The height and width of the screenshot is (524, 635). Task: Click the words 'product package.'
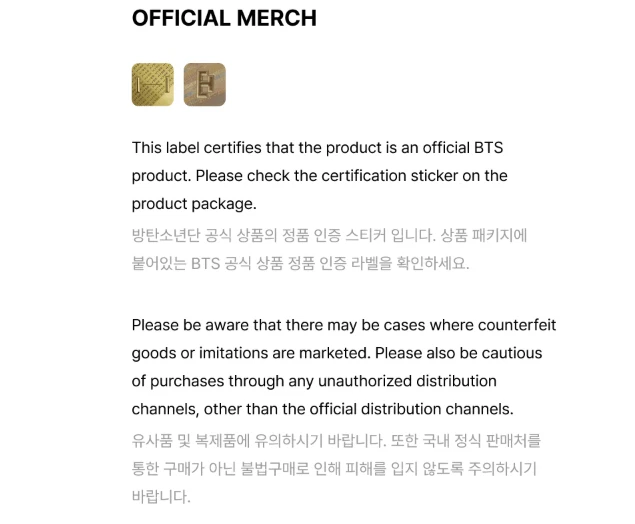pos(194,204)
